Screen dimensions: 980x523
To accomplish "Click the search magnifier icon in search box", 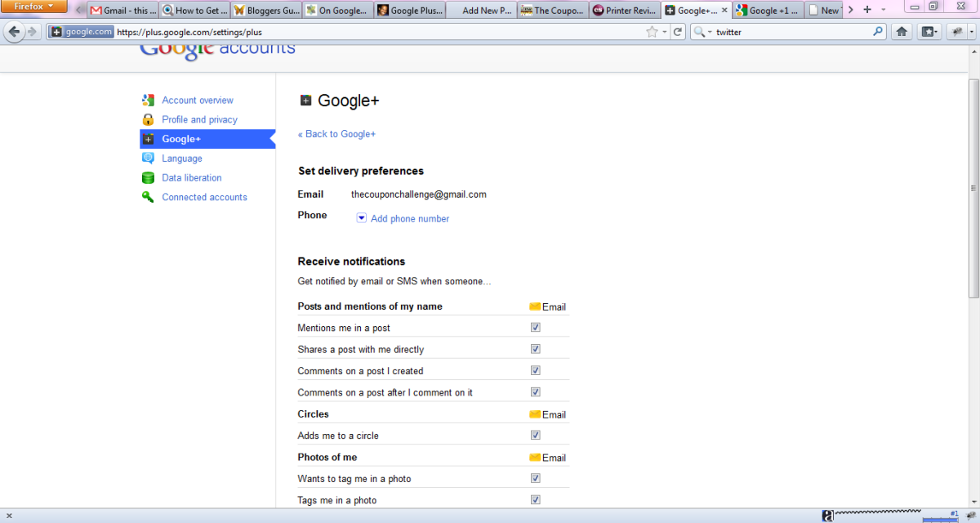I will [878, 32].
